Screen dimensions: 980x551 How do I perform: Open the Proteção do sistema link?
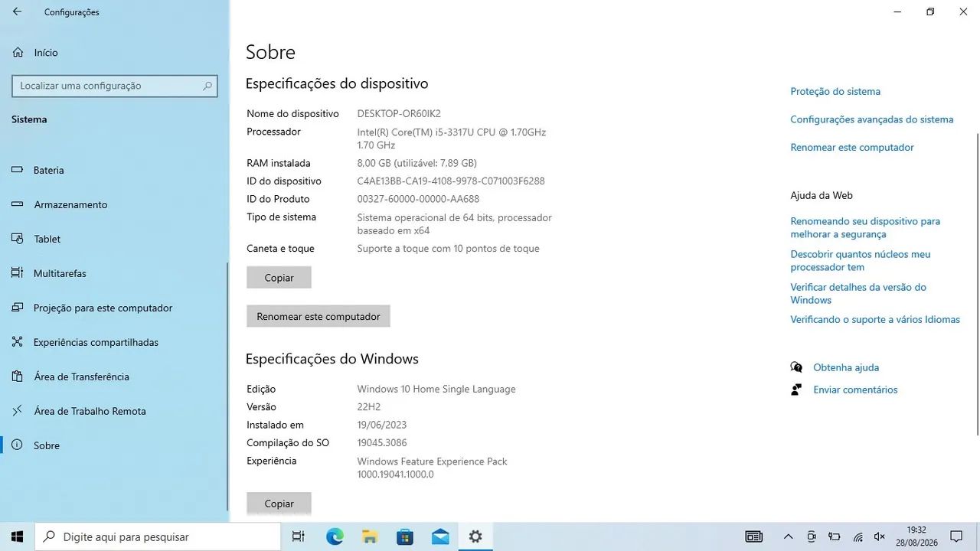tap(835, 91)
